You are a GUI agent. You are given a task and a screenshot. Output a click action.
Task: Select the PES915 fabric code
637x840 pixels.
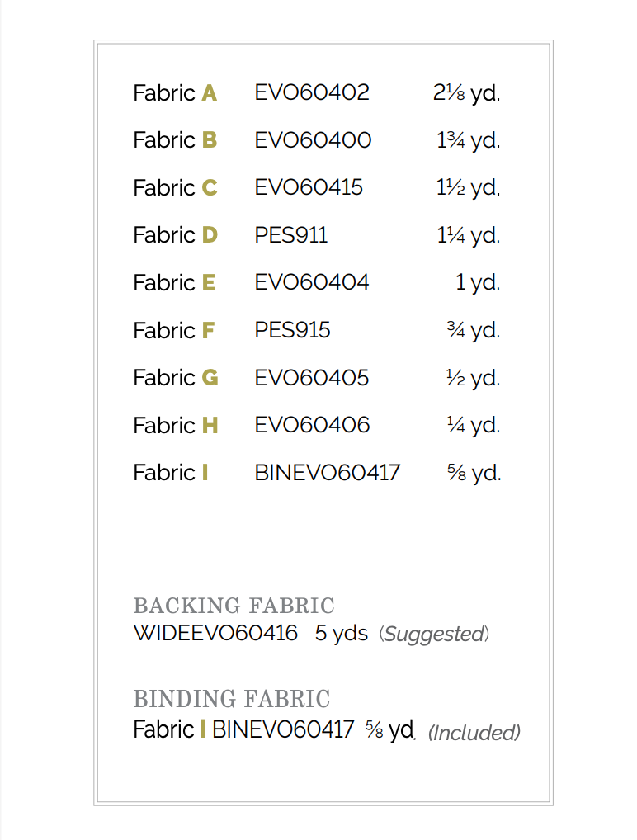(x=292, y=330)
